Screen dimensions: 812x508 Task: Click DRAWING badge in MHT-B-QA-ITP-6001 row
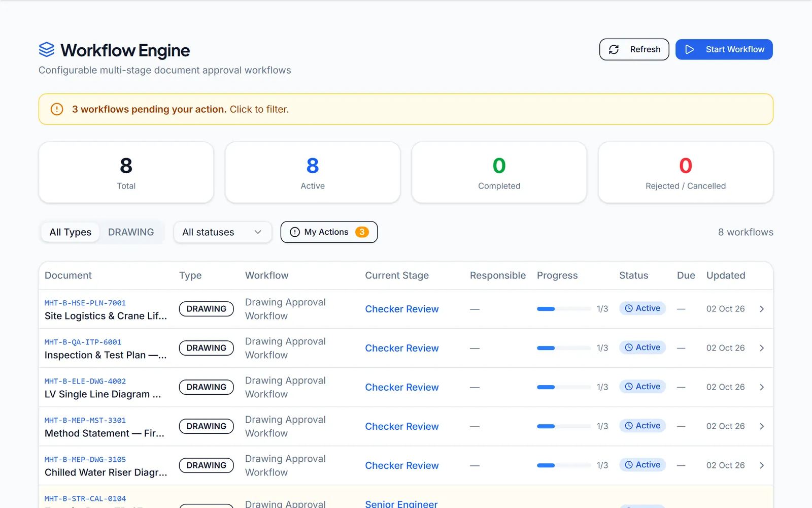tap(207, 348)
